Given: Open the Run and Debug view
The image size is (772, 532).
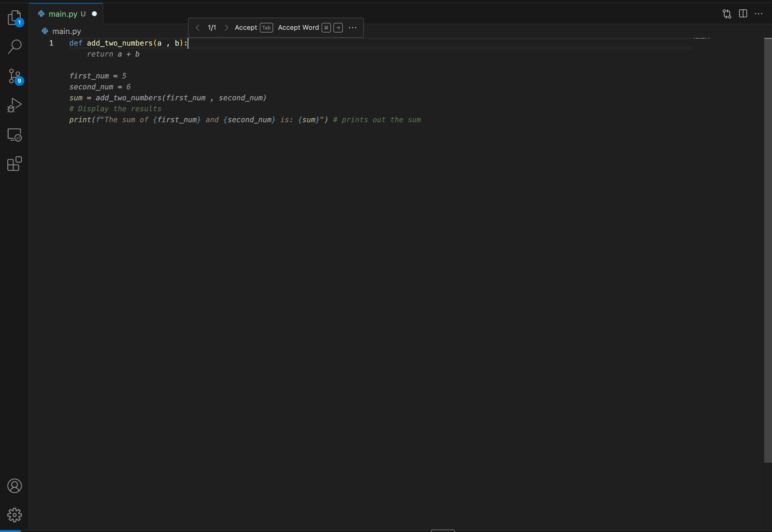Looking at the screenshot, I should (x=14, y=105).
